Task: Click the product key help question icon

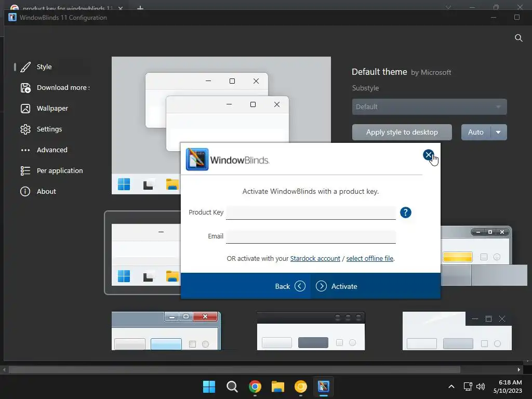Action: click(x=405, y=212)
